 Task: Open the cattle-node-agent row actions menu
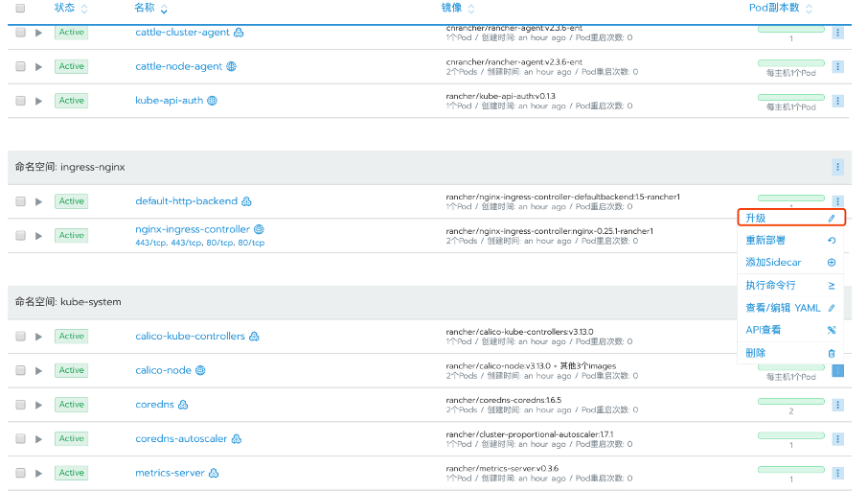[837, 66]
